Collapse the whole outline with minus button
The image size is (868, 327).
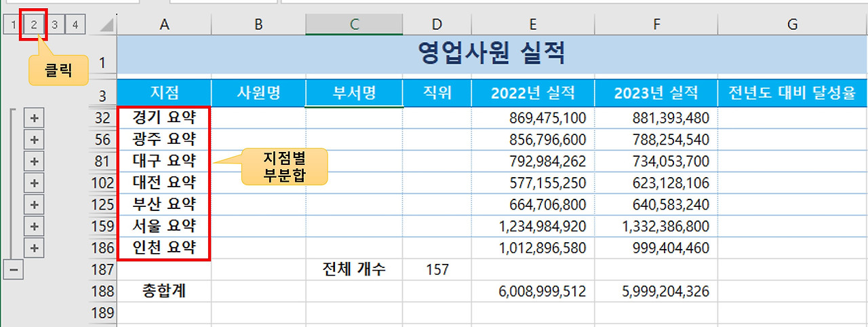(12, 269)
